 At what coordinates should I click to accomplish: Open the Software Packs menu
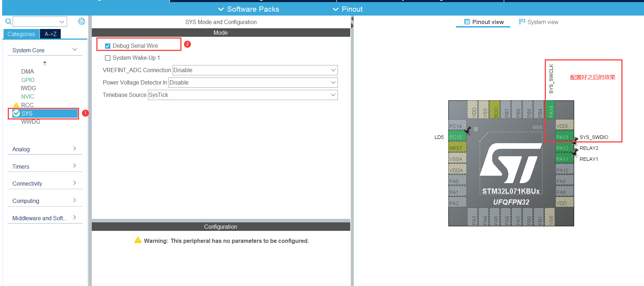tap(249, 9)
